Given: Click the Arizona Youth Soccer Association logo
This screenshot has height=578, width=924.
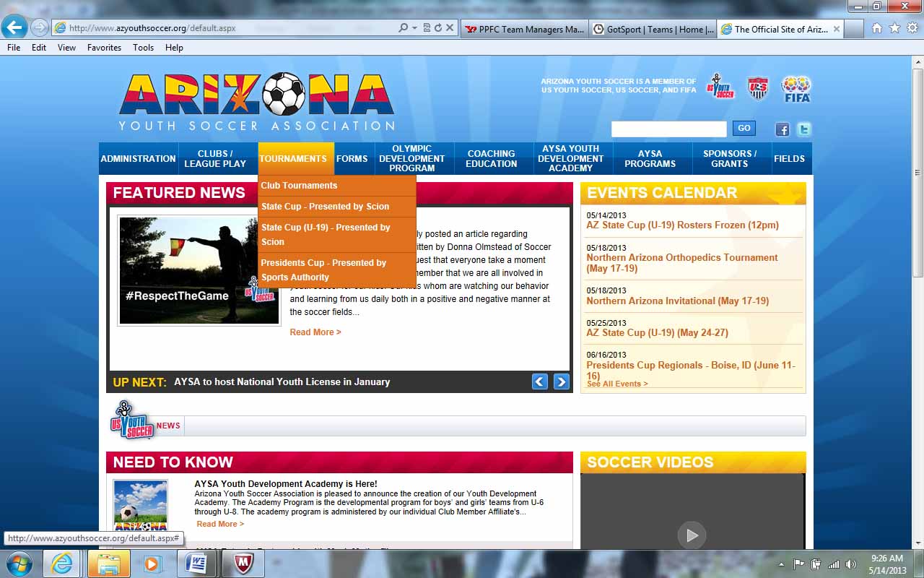Looking at the screenshot, I should tap(257, 101).
